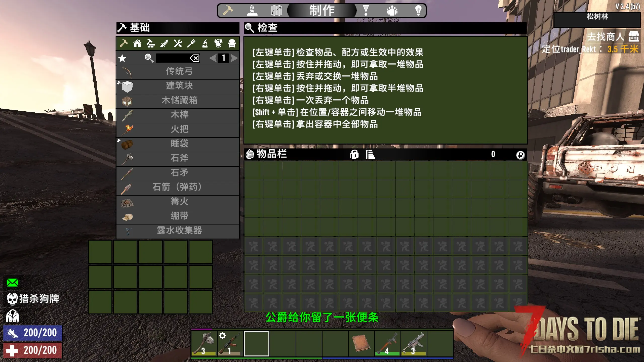Image resolution: width=644 pixels, height=362 pixels.
Task: Select the 木储藏箱 recipe
Action: [179, 101]
